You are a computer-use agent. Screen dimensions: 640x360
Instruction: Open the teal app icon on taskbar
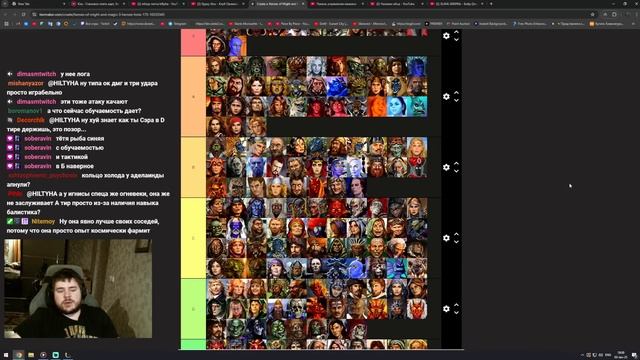pos(56,355)
